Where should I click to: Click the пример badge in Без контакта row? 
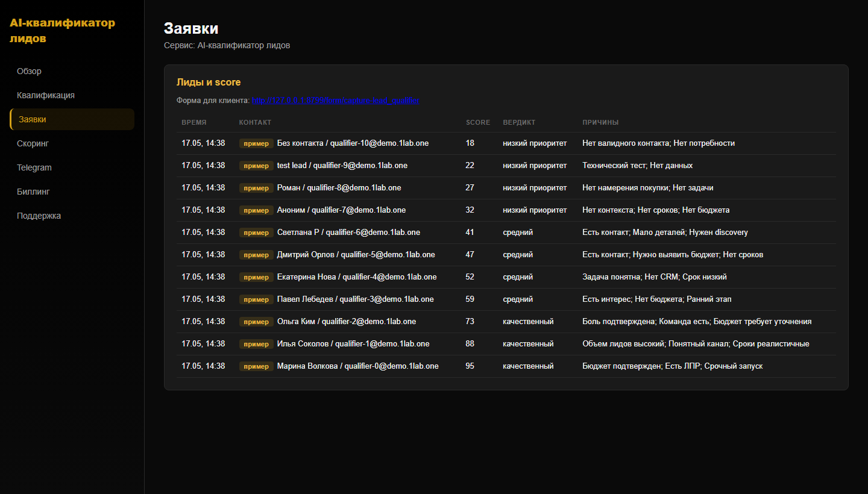point(256,143)
